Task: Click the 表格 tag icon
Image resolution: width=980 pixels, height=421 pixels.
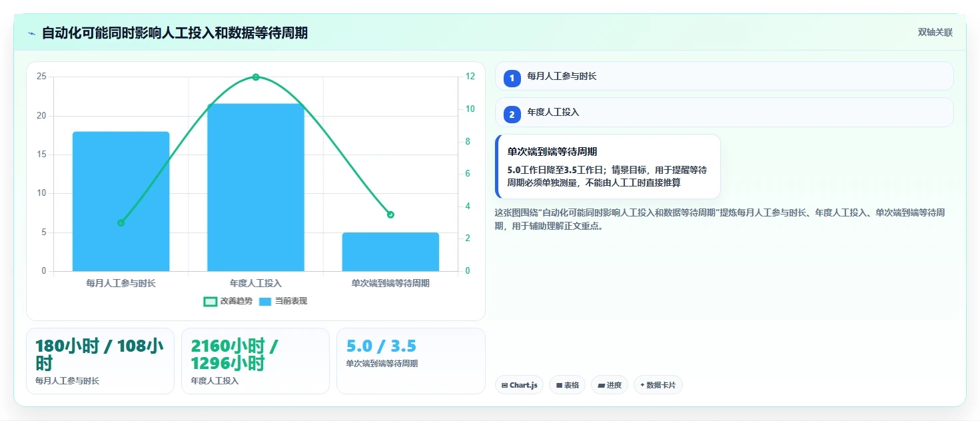Action: (x=559, y=386)
